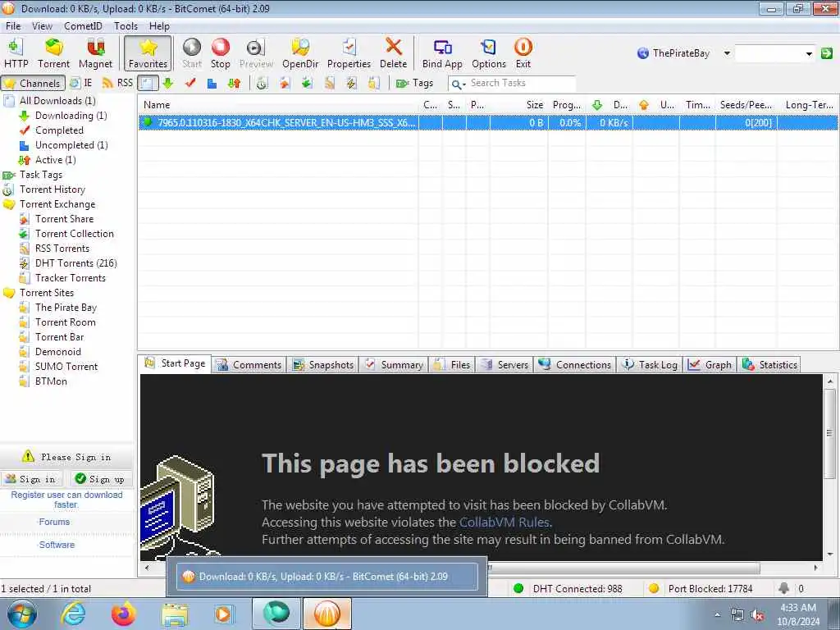Select All Downloads (1) in sidebar
The height and width of the screenshot is (630, 840).
(x=57, y=101)
